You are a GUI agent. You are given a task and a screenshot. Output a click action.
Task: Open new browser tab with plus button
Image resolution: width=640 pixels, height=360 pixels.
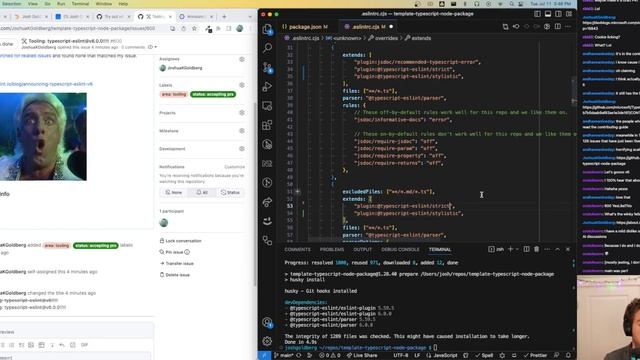pos(224,17)
